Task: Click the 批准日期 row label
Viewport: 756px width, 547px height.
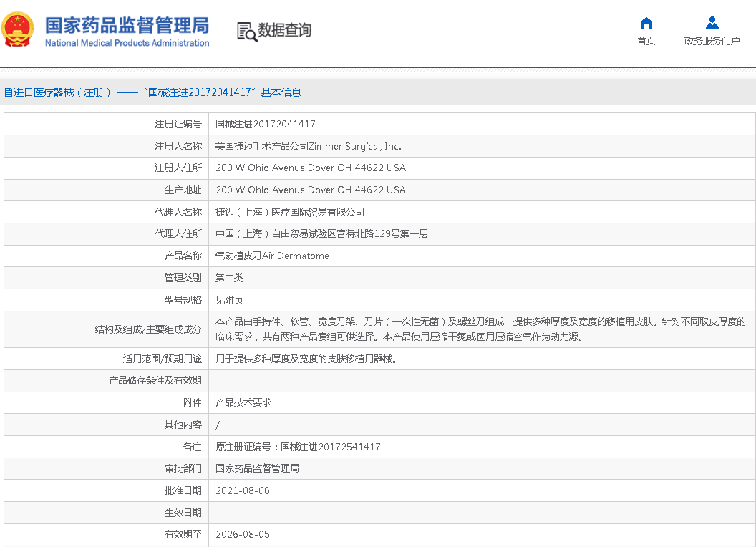Action: 183,490
